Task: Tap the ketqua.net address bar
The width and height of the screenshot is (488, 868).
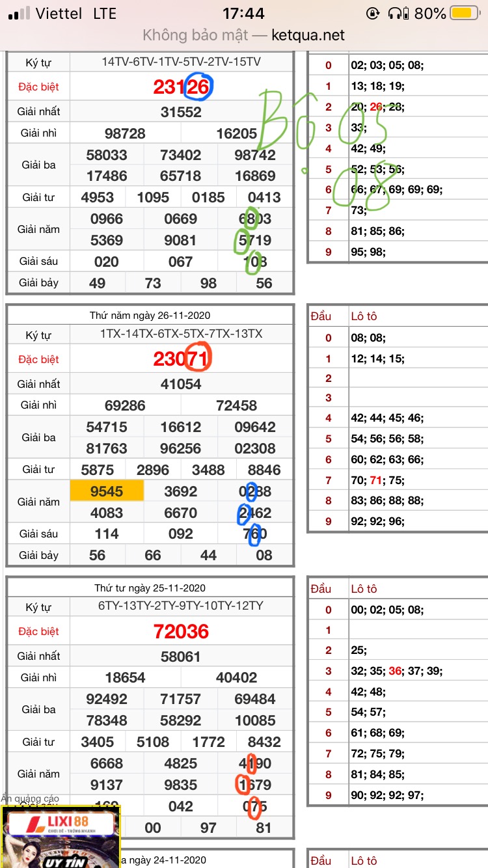Action: click(244, 35)
